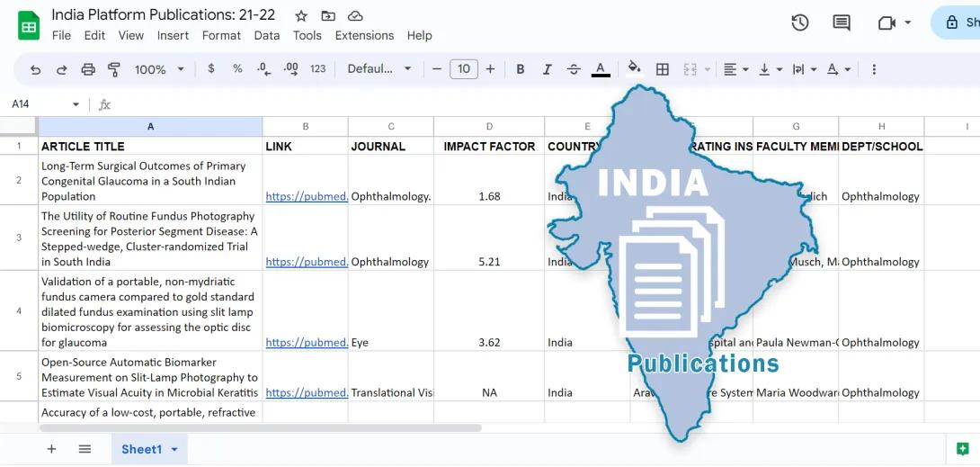The image size is (980, 467).
Task: Expand the Meet camera dropdown arrow
Action: (x=907, y=23)
